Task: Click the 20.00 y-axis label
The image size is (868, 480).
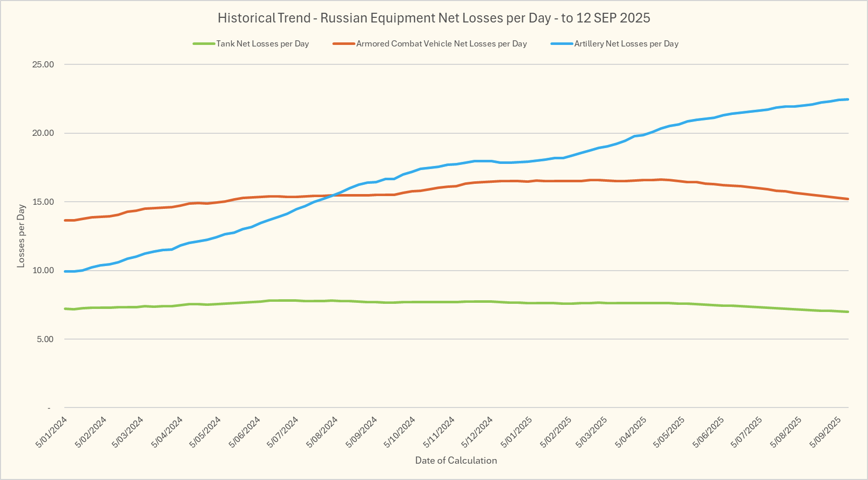Action: 43,133
